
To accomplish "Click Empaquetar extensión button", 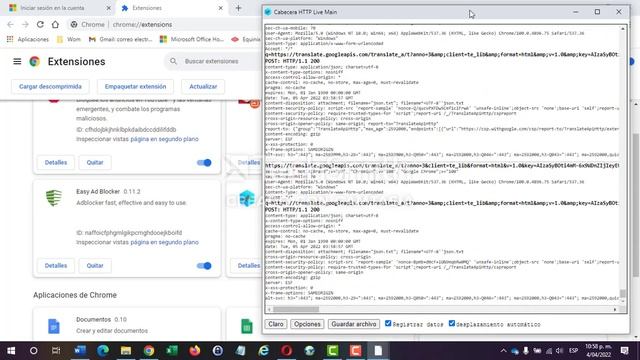I will pyautogui.click(x=135, y=87).
